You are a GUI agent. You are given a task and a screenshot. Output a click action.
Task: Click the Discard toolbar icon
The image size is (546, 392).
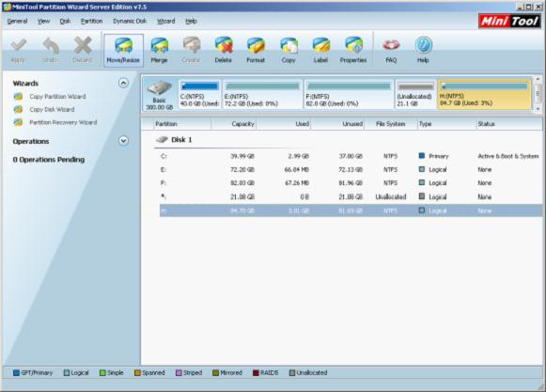tap(83, 45)
